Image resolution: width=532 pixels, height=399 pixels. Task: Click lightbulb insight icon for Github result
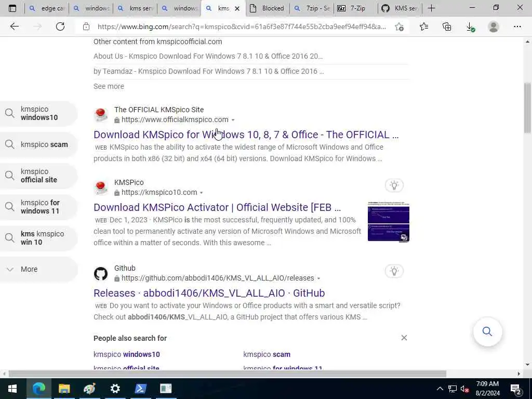tap(394, 271)
